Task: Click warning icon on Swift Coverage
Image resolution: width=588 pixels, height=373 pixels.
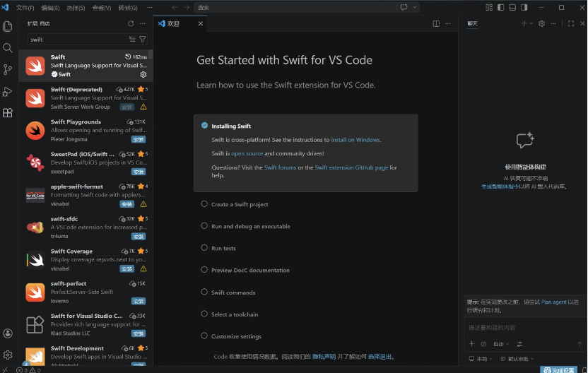Action: click(x=143, y=268)
